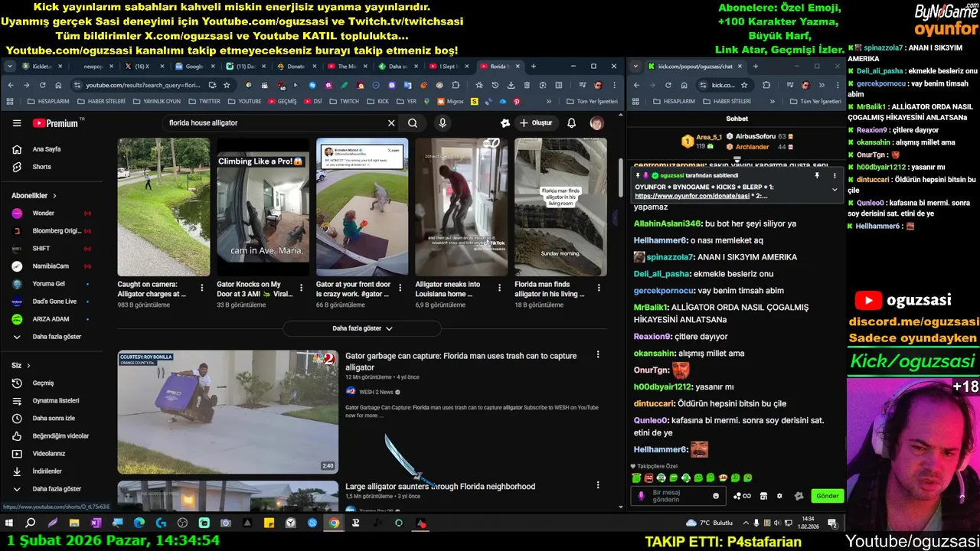980x551 pixels.
Task: Start voice search with microphone icon
Action: click(443, 122)
